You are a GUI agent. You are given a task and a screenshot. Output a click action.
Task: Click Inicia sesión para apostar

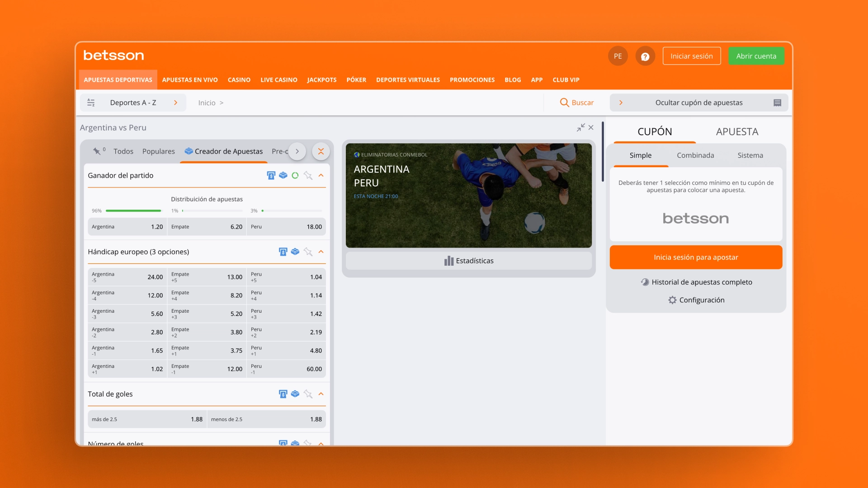[696, 257]
